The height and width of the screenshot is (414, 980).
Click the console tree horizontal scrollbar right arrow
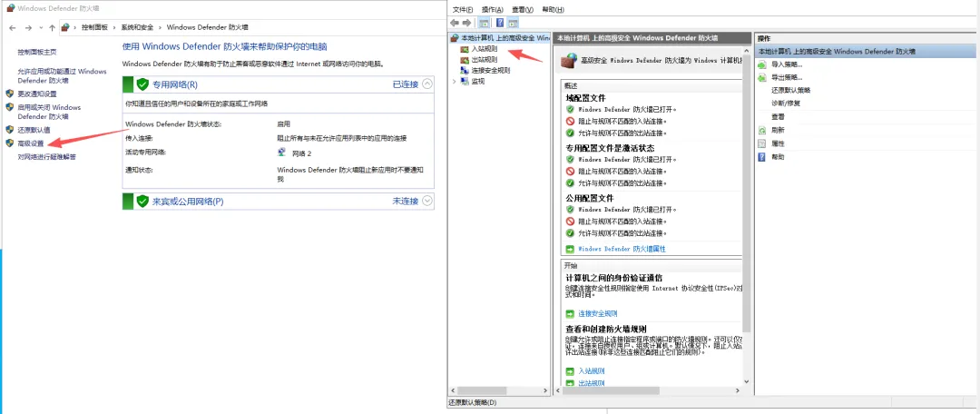544,391
